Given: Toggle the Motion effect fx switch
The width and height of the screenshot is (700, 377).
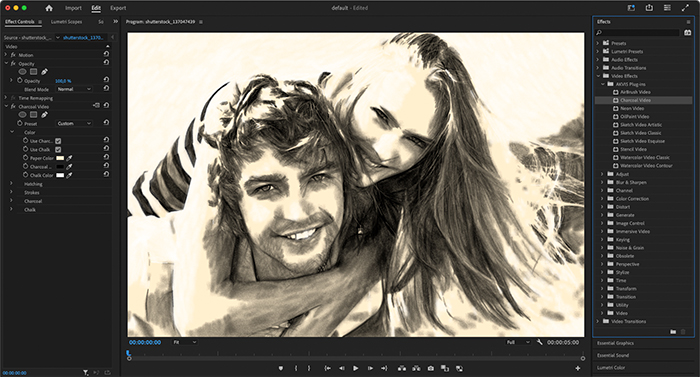Looking at the screenshot, I should click(13, 55).
